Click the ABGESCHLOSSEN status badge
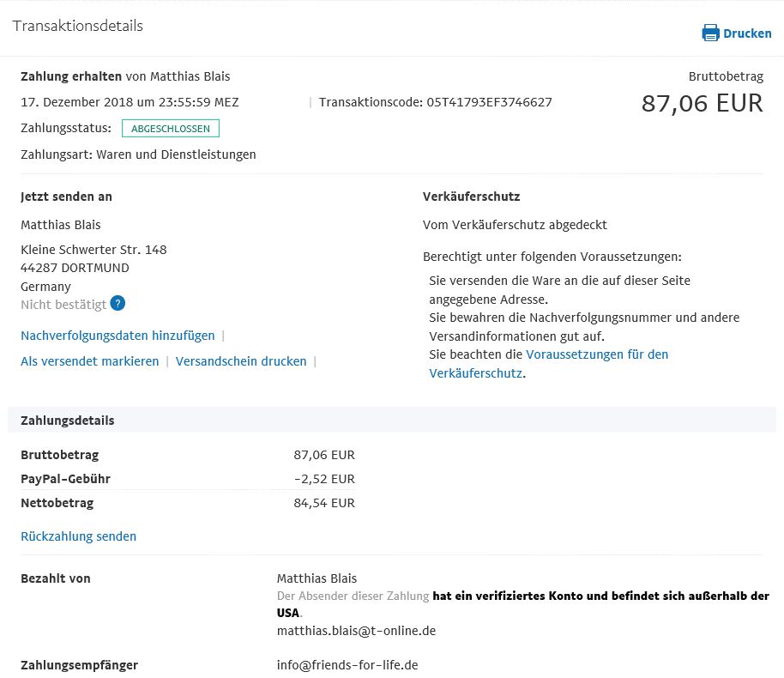The width and height of the screenshot is (784, 678). 171,129
